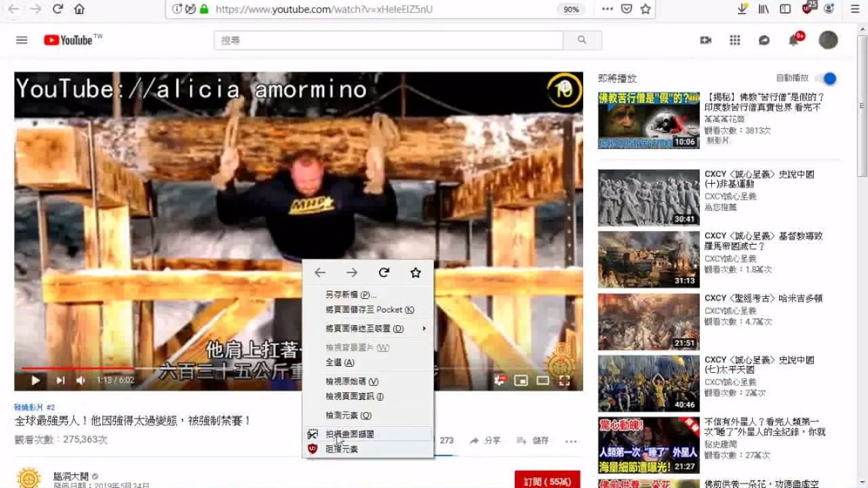Open the YouTube guide hamburger menu
Viewport: 868px width, 488px height.
coord(22,40)
